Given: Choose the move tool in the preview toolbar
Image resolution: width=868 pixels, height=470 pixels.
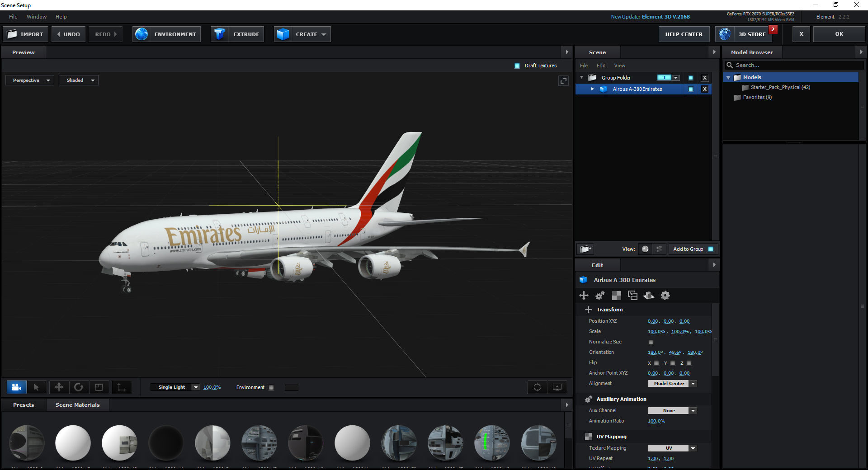Looking at the screenshot, I should pos(59,387).
